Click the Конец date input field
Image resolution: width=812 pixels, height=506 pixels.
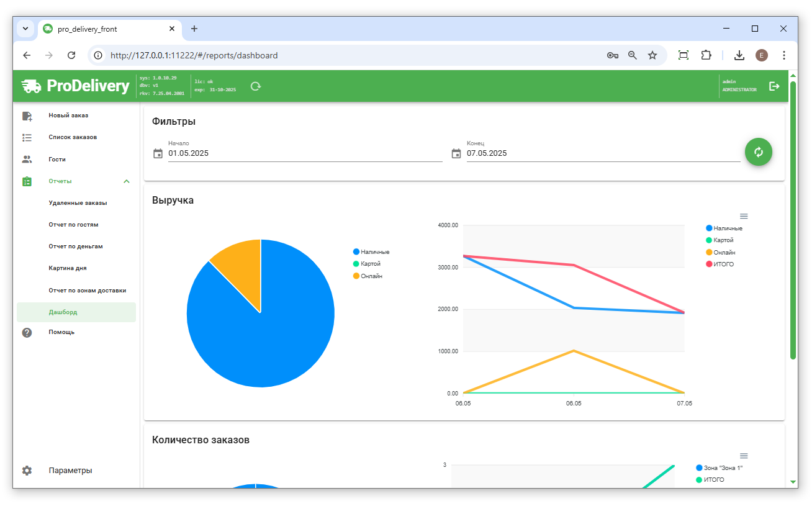point(602,153)
